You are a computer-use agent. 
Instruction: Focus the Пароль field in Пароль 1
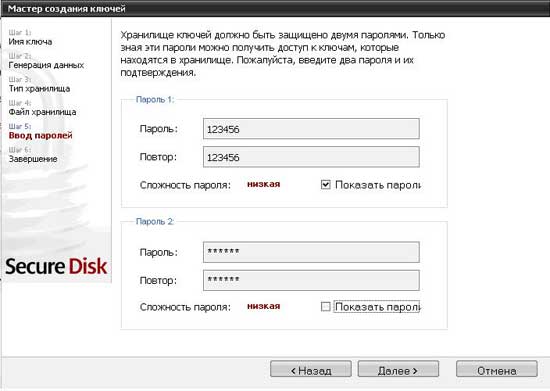tap(311, 129)
